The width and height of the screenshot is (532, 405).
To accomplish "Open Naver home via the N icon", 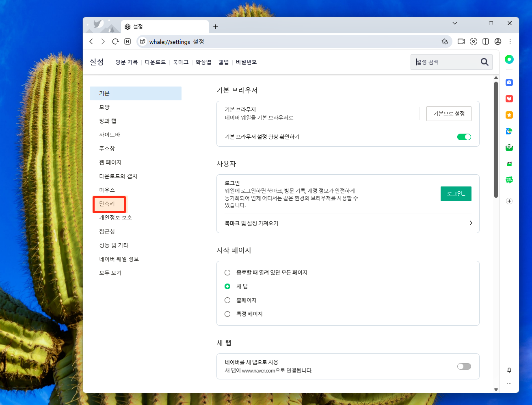I will [128, 41].
